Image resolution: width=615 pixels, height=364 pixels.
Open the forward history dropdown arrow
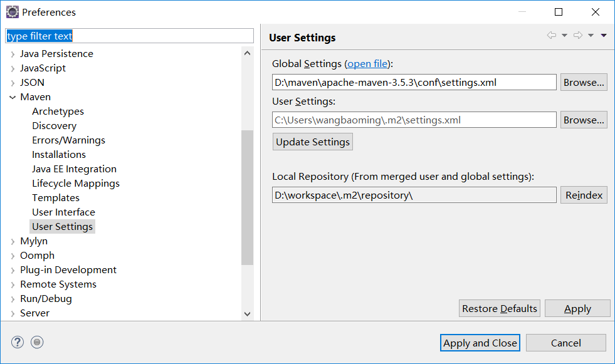pyautogui.click(x=591, y=36)
